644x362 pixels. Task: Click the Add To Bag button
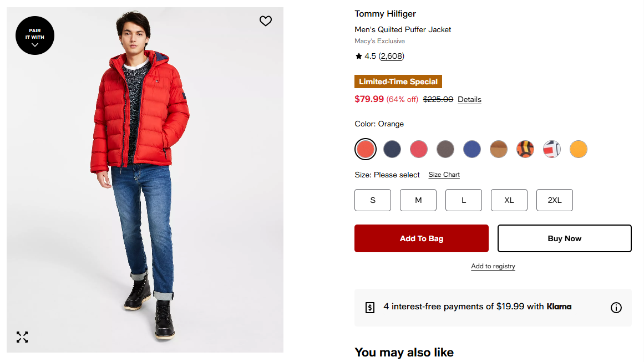click(422, 238)
